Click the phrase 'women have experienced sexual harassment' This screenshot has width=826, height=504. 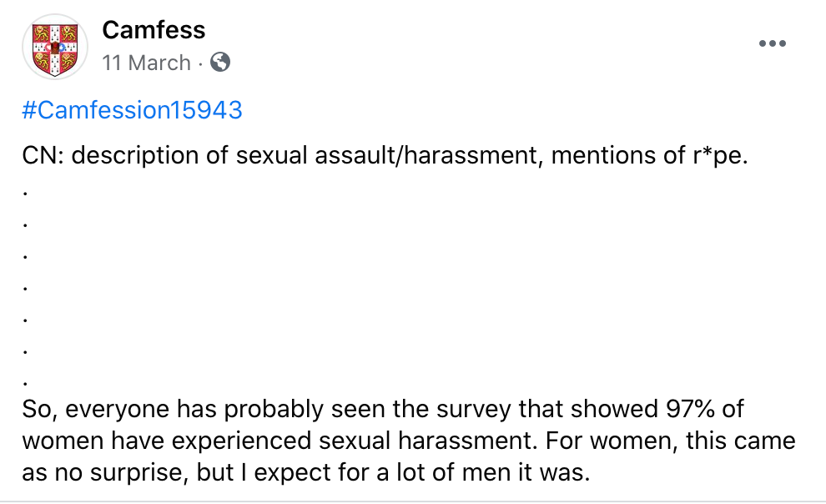tap(278, 441)
